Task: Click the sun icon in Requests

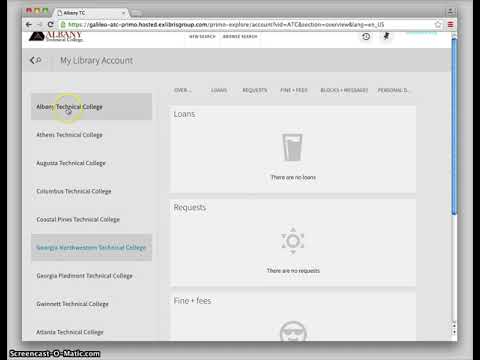Action: pos(293,241)
